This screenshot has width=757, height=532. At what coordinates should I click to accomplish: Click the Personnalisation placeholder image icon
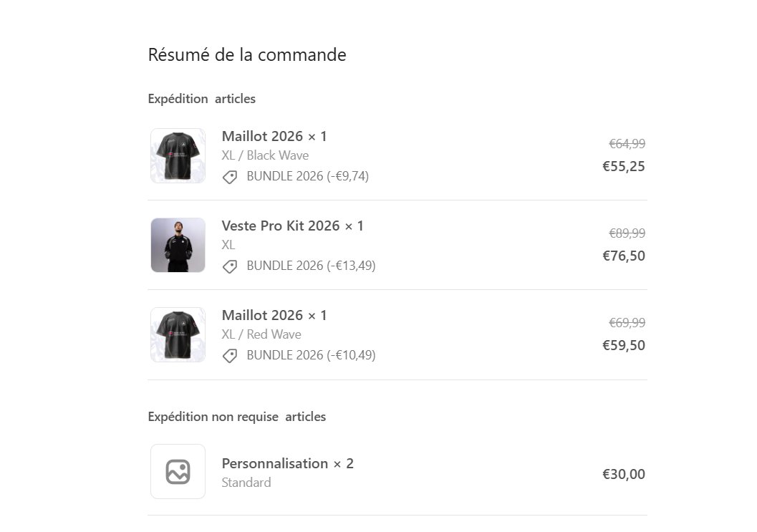click(178, 471)
